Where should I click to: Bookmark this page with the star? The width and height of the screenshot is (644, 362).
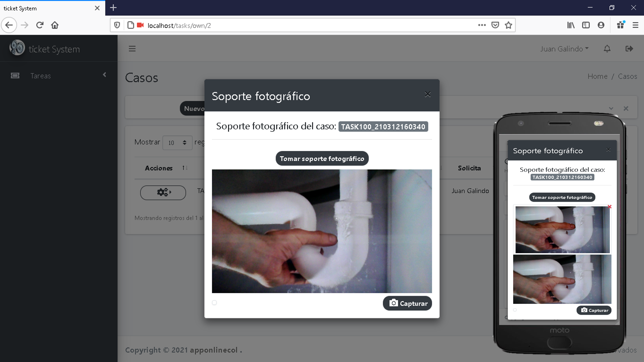coord(508,25)
